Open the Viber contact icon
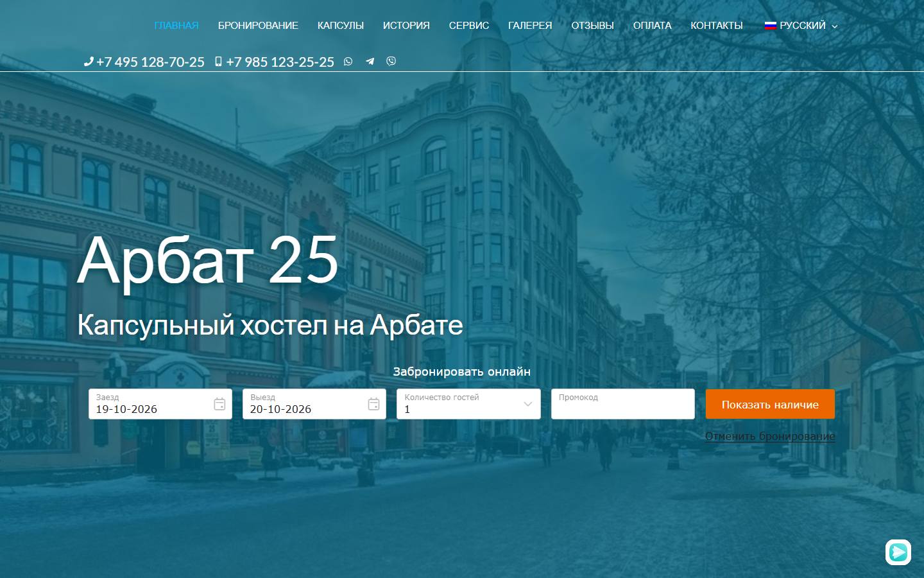Image resolution: width=924 pixels, height=578 pixels. point(391,61)
